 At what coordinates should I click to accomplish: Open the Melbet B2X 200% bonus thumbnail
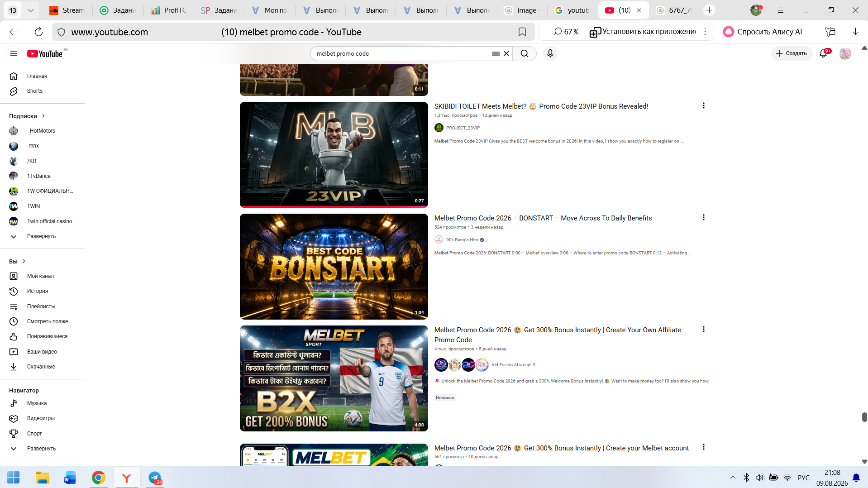[334, 378]
